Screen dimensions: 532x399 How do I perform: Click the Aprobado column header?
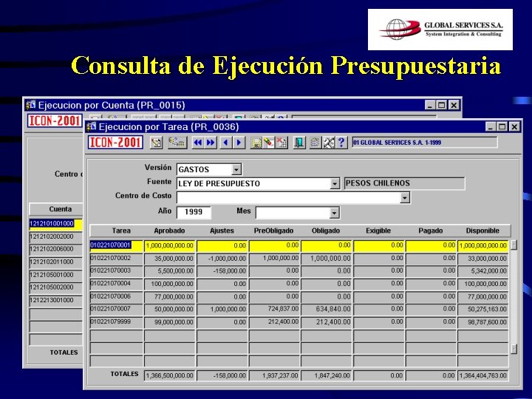[169, 231]
